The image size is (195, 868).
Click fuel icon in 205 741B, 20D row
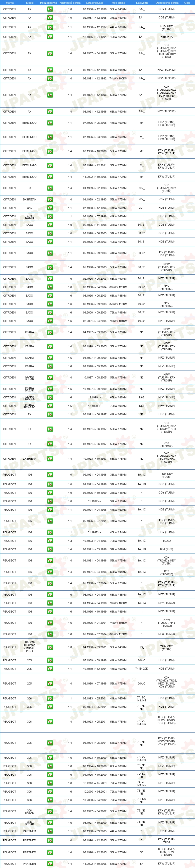tap(50, 669)
